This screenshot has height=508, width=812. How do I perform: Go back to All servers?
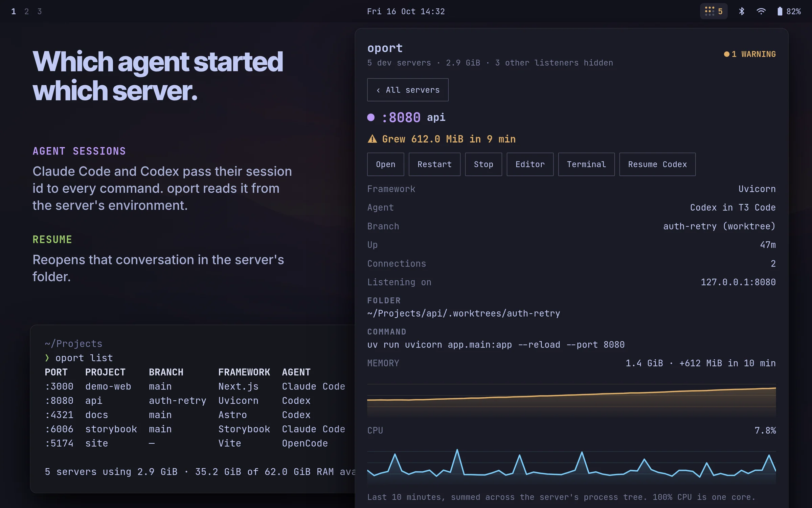(408, 90)
